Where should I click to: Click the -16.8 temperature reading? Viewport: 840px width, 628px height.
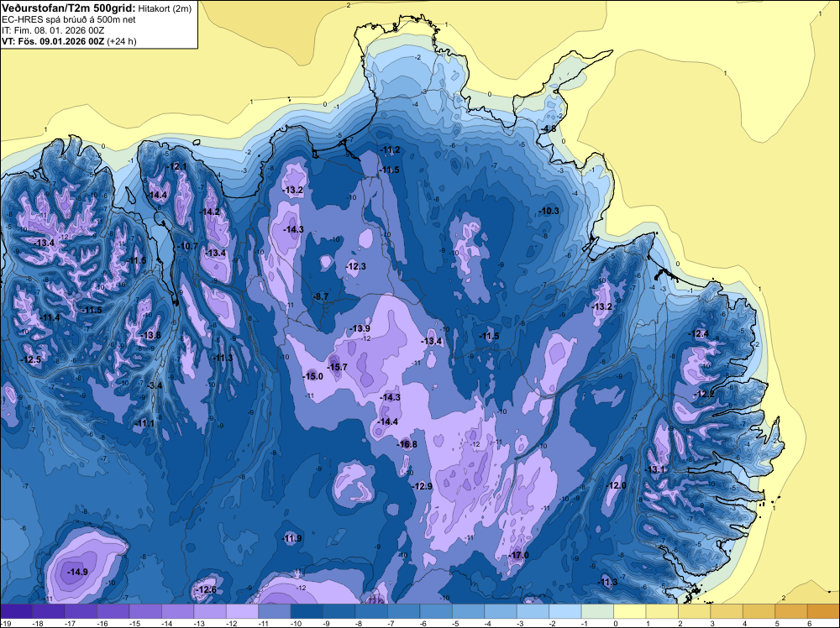(x=407, y=444)
